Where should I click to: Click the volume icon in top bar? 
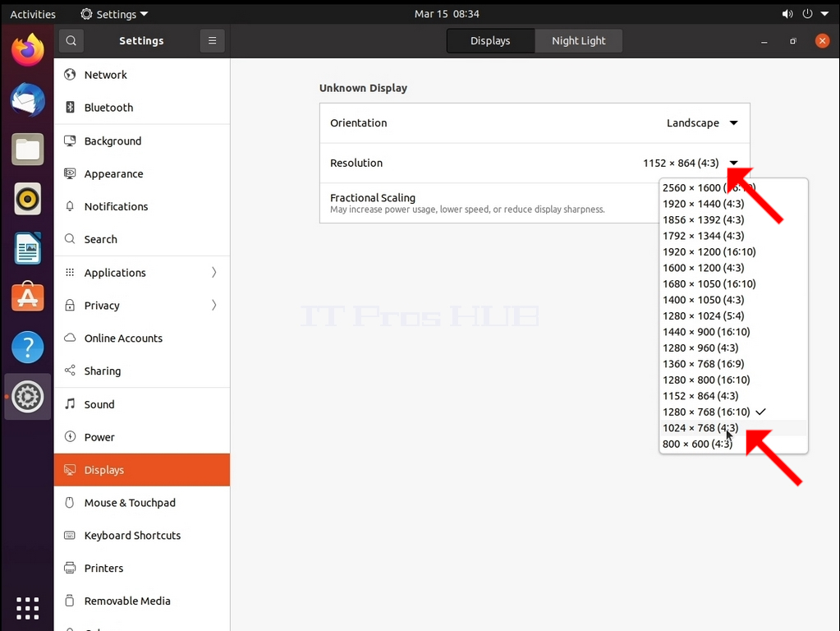click(787, 14)
